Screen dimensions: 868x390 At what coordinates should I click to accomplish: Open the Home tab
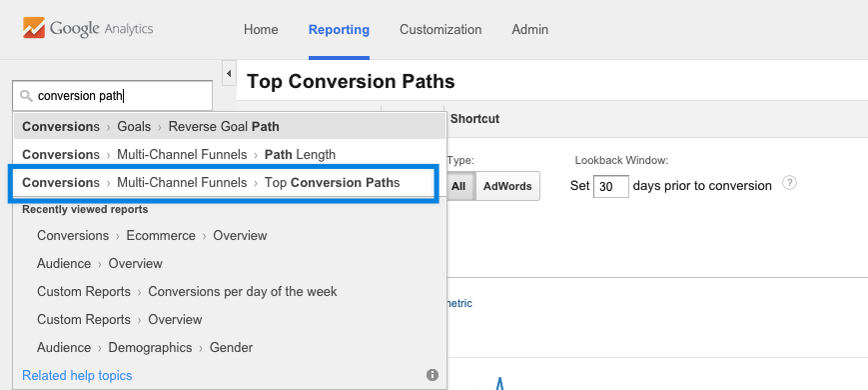coord(261,29)
